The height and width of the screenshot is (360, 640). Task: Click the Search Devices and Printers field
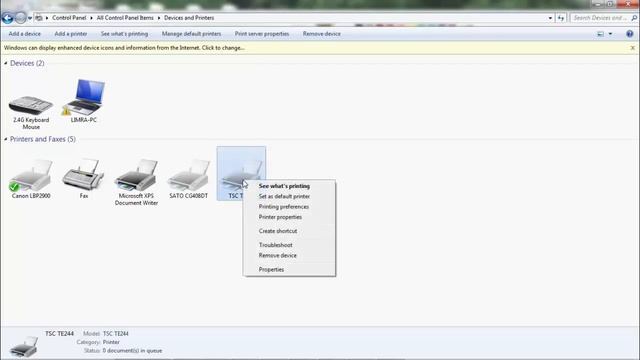600,18
